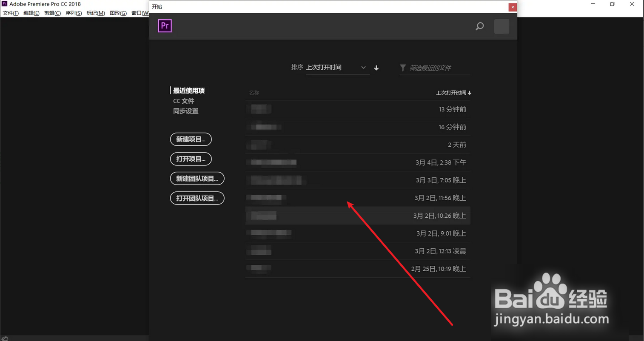This screenshot has width=644, height=341.
Task: Select the project opened 3月 2日, 10:26 晚上
Action: click(358, 216)
